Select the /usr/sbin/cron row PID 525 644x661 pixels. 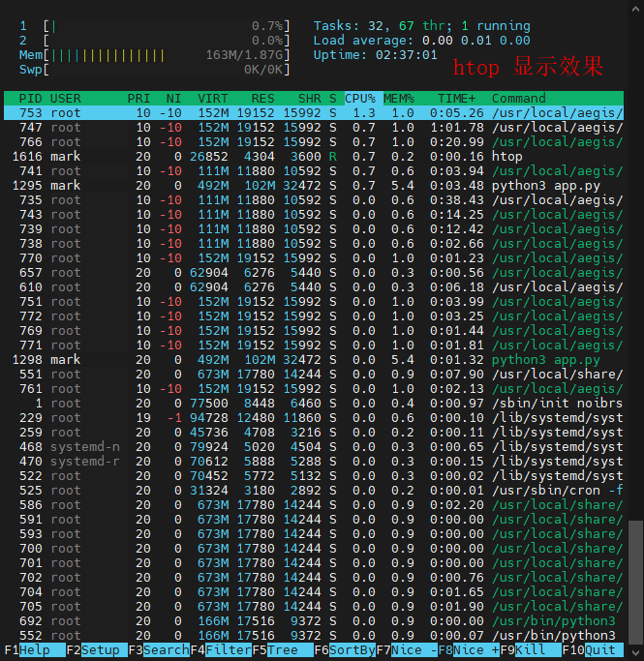click(314, 491)
